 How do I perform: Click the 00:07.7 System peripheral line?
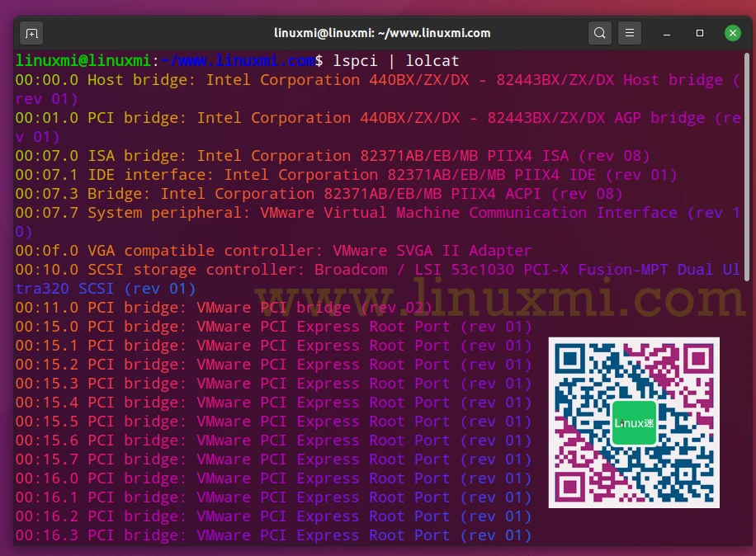click(378, 213)
